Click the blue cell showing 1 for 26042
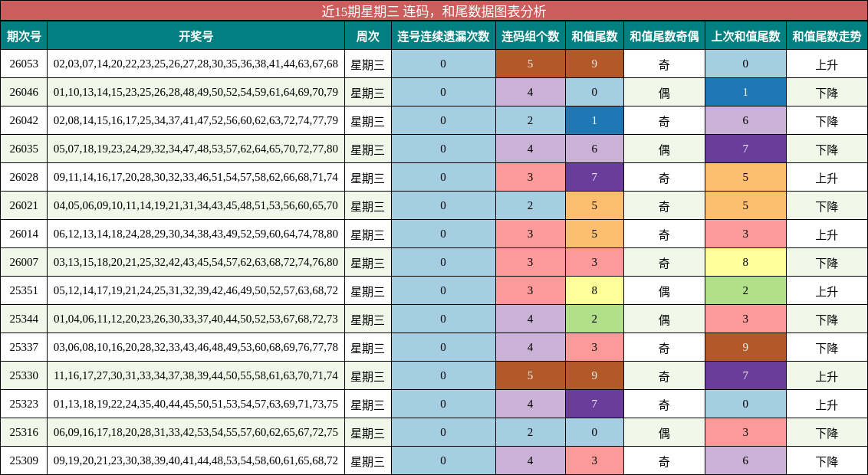 point(593,120)
